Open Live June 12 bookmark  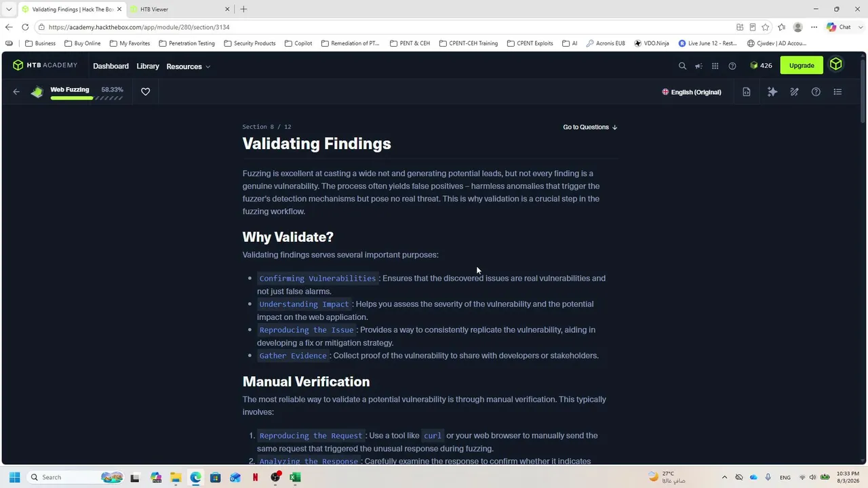[707, 43]
